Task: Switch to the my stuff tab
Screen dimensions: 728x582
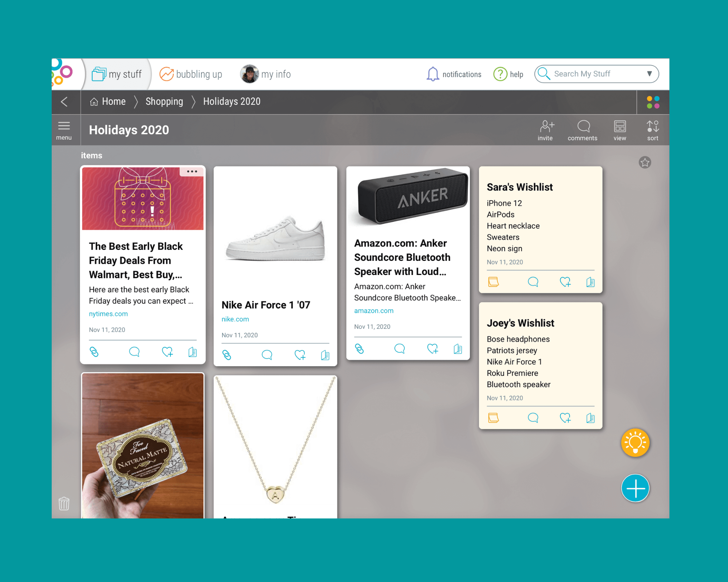Action: pyautogui.click(x=116, y=74)
